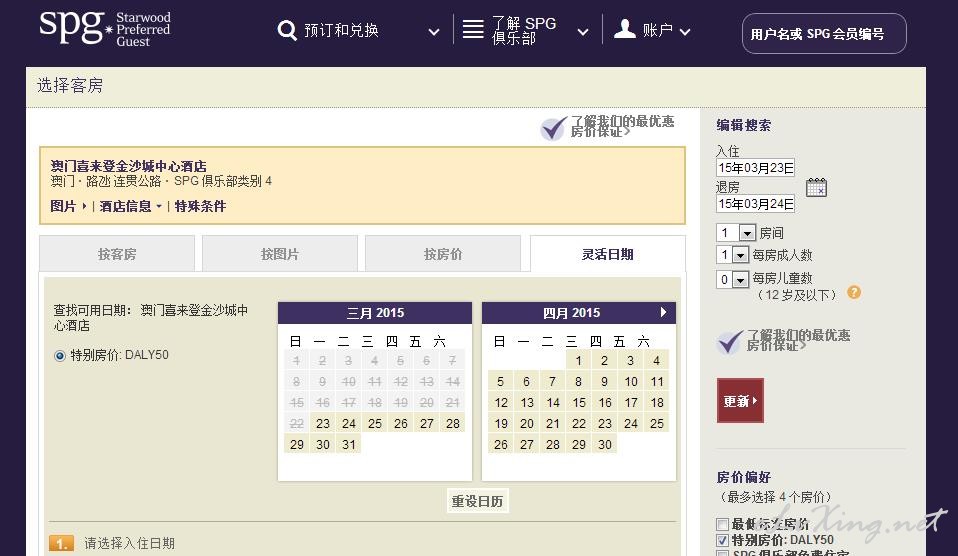This screenshot has width=958, height=556.
Task: Open the 预订和兑换 menu
Action: click(342, 30)
